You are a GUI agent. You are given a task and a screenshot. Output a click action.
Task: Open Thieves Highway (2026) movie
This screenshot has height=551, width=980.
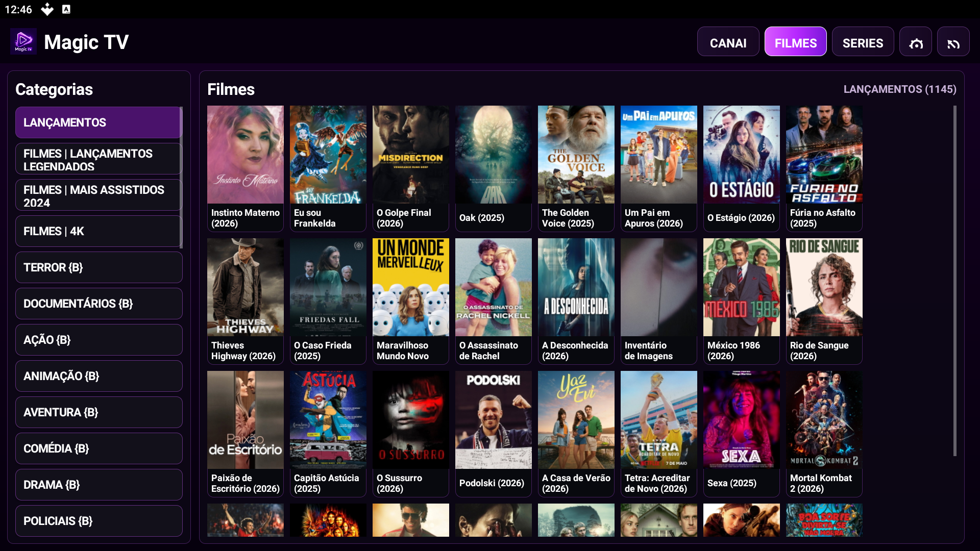coord(246,301)
